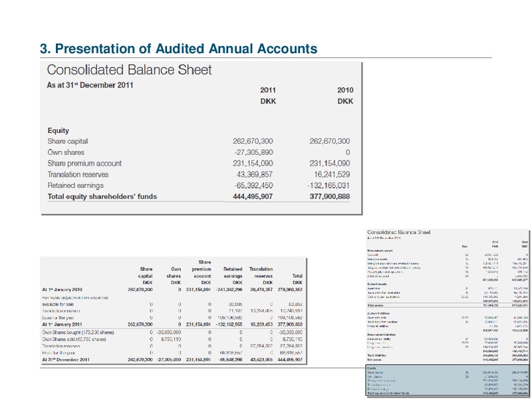Click the Retained earnings value -65,392,450
This screenshot has width=532, height=399.
click(x=253, y=186)
